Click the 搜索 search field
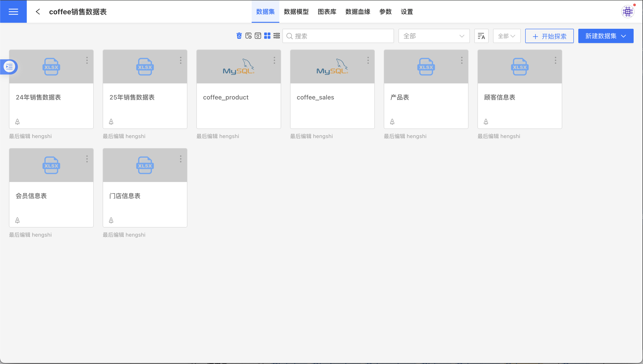This screenshot has height=364, width=643. (338, 36)
